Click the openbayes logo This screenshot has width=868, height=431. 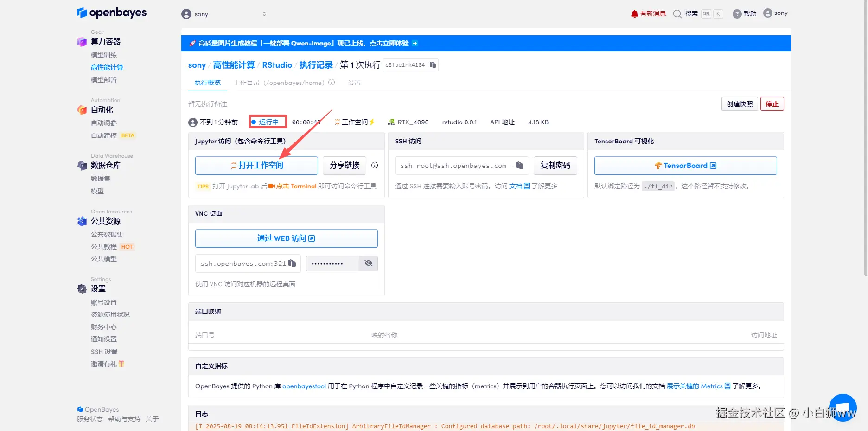tap(112, 13)
